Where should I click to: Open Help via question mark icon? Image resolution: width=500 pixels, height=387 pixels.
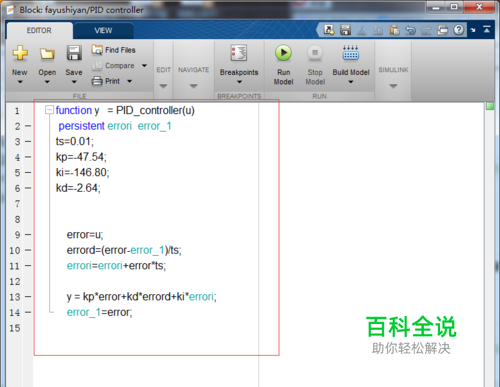[459, 30]
